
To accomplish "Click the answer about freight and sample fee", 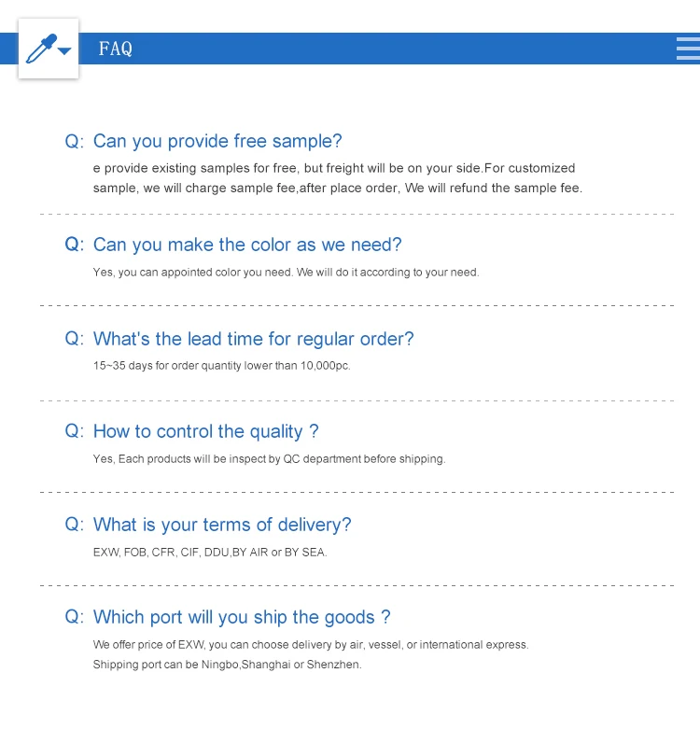I will [338, 178].
